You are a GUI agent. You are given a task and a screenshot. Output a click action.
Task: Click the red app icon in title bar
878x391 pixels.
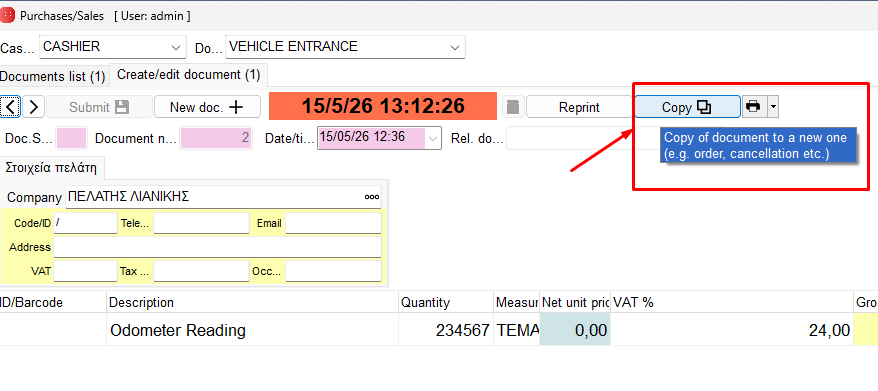(8, 16)
